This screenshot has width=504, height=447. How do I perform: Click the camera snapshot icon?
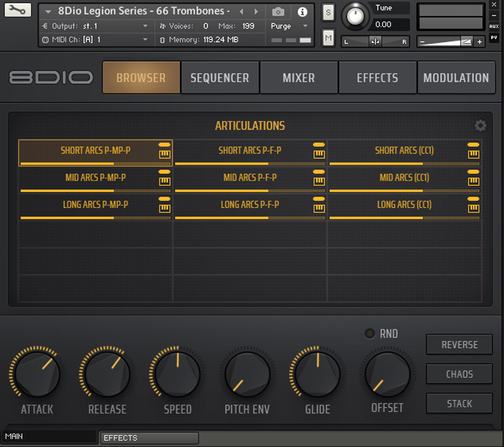click(x=278, y=12)
